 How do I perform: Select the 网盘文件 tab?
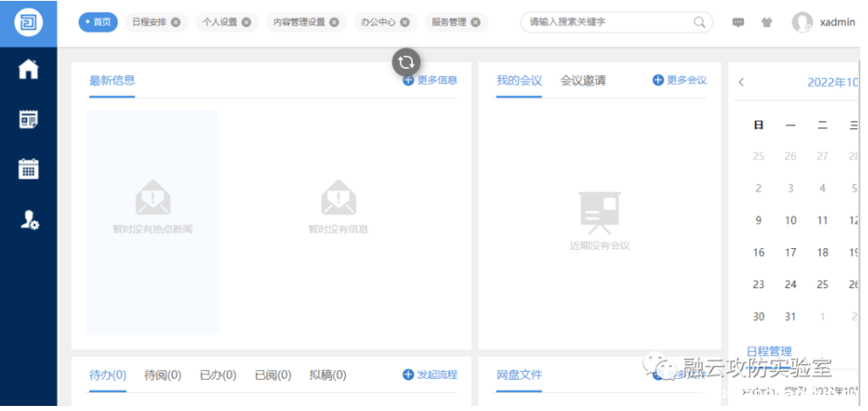(520, 375)
